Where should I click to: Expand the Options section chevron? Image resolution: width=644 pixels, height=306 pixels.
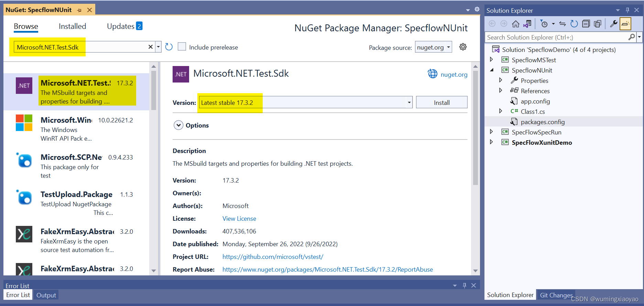(178, 125)
